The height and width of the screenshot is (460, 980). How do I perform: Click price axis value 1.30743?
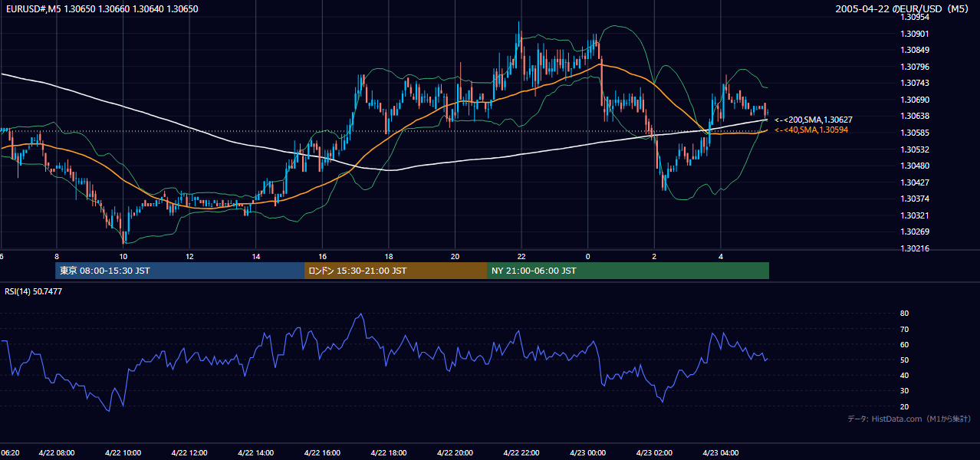(x=914, y=83)
